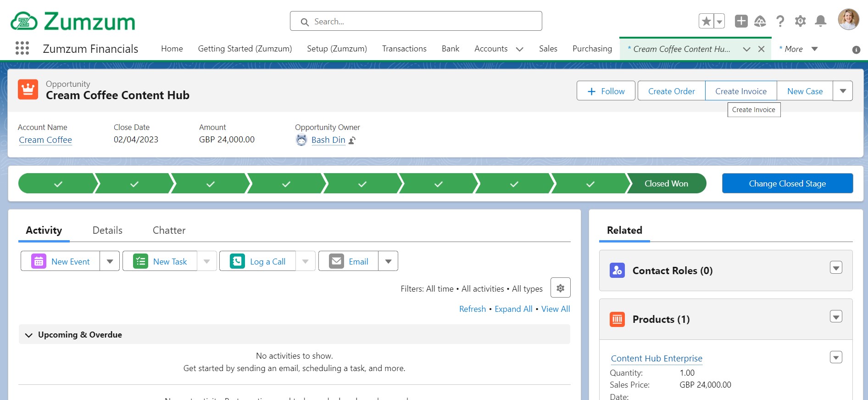Click the Zumzum logo
Image resolution: width=868 pixels, height=400 pixels.
tap(73, 21)
